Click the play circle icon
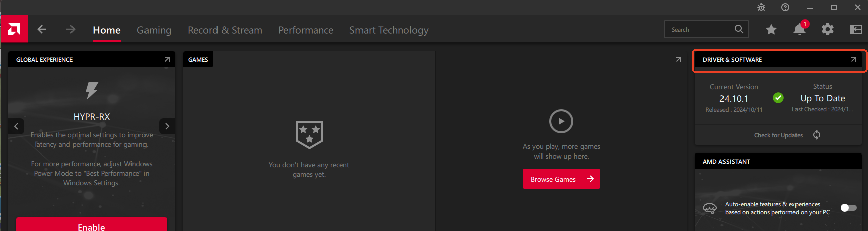 pos(561,121)
